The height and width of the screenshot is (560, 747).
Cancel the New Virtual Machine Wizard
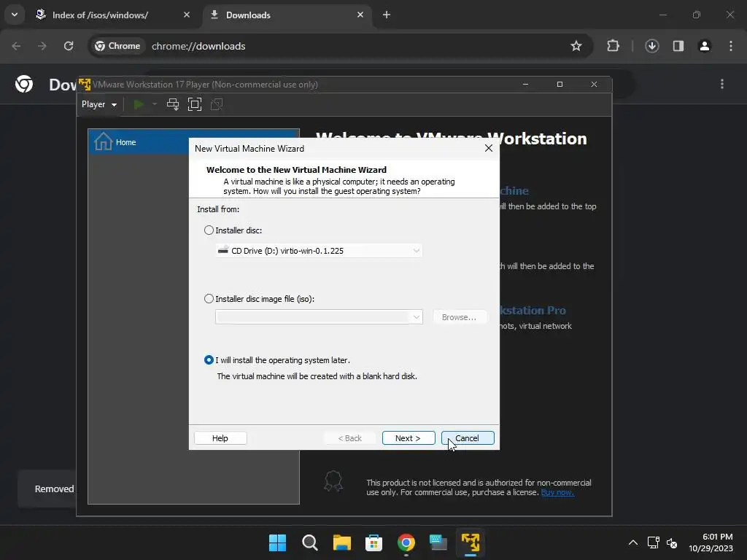(x=468, y=438)
